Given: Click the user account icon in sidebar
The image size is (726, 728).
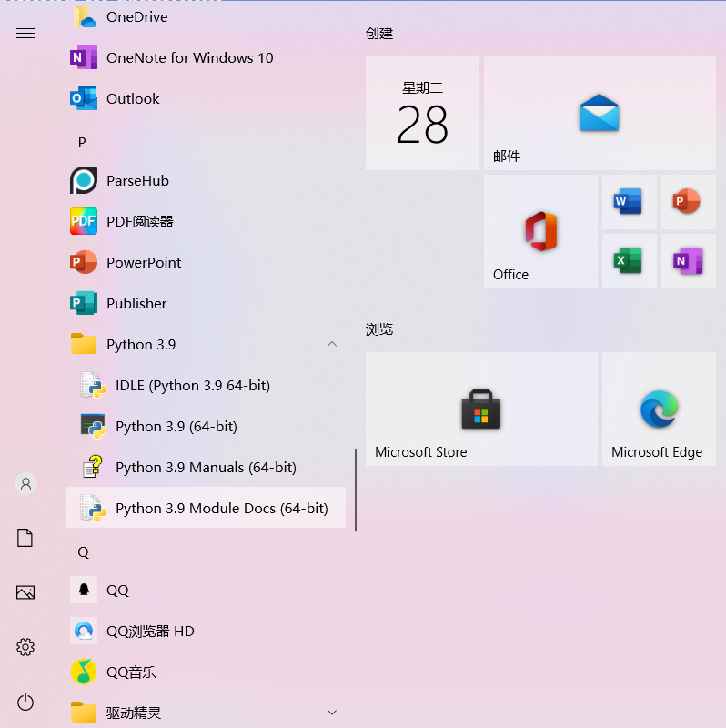Looking at the screenshot, I should point(26,484).
